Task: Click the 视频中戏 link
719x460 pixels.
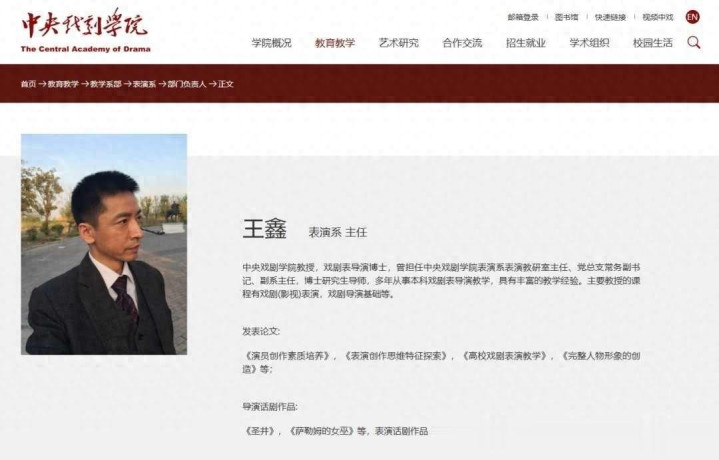Action: click(658, 17)
